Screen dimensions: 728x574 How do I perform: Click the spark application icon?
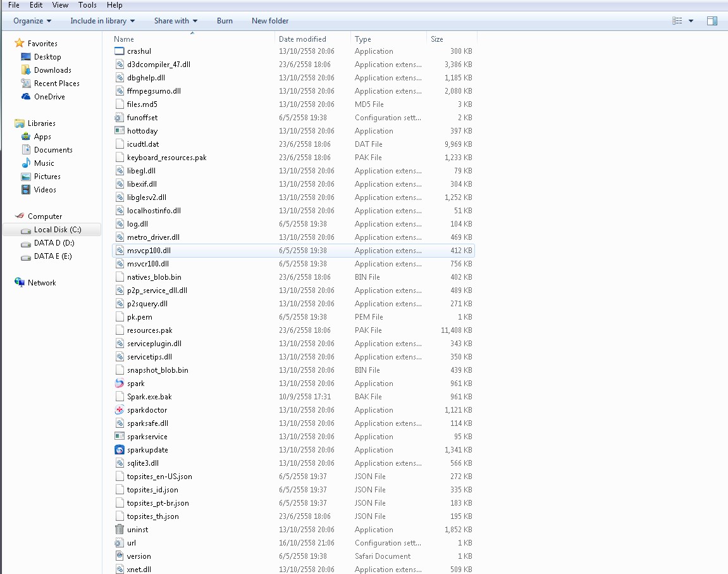pyautogui.click(x=120, y=383)
